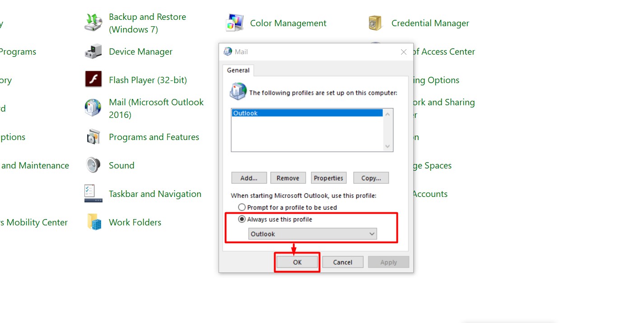The width and height of the screenshot is (644, 323).
Task: Open Mail (Microsoft Outlook 2016) icon
Action: click(x=93, y=108)
